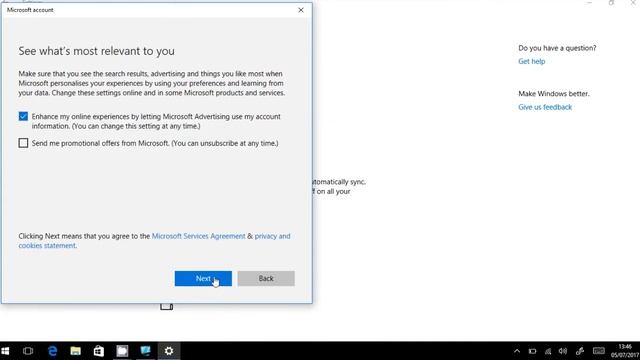The image size is (640, 360).
Task: Open the Microsoft Services Agreement link
Action: (198, 236)
